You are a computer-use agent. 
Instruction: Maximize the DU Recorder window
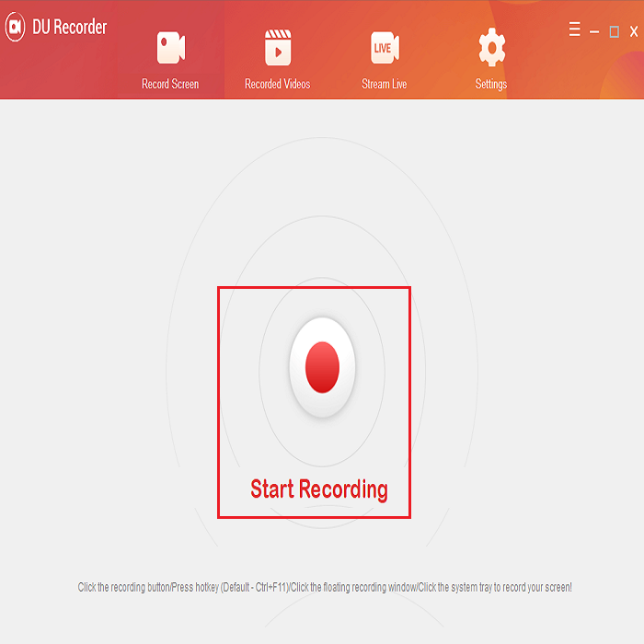614,31
